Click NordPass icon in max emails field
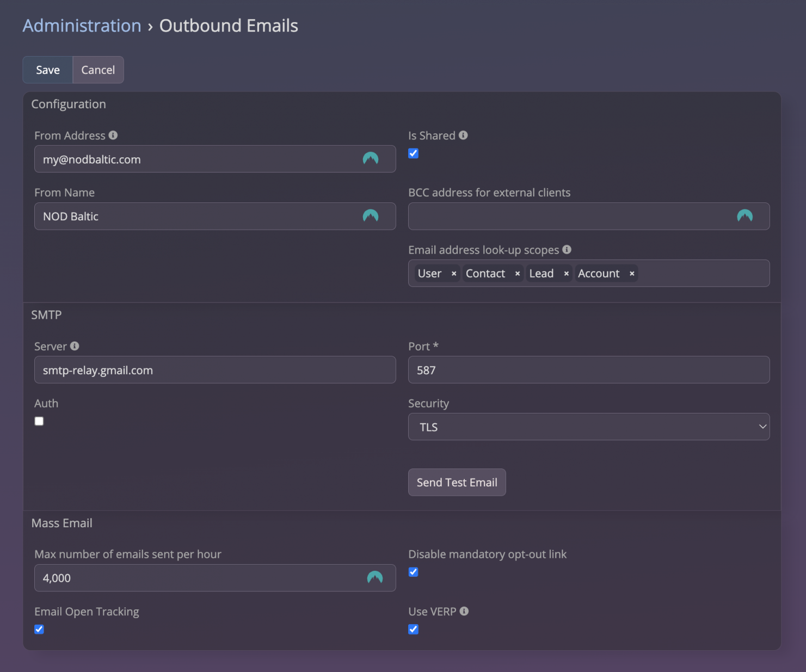Screen dimensions: 806x672 coord(375,577)
